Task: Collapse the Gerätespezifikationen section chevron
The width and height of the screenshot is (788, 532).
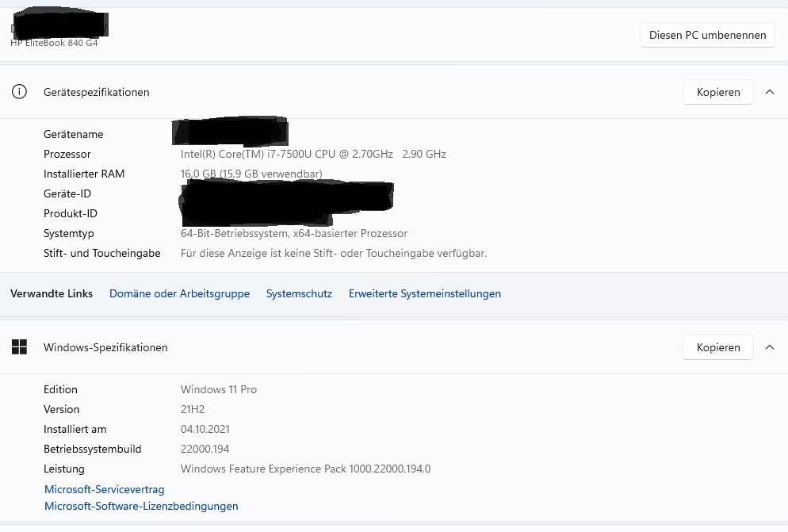Action: (x=770, y=92)
